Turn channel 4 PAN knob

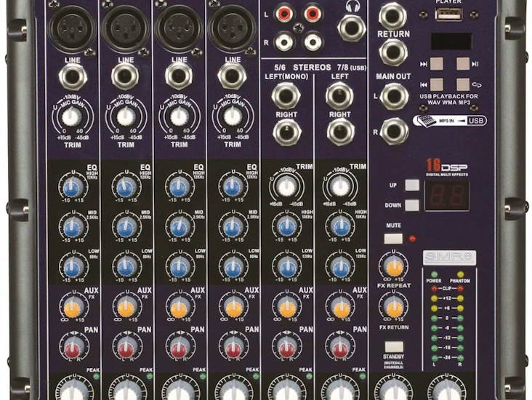(x=233, y=347)
